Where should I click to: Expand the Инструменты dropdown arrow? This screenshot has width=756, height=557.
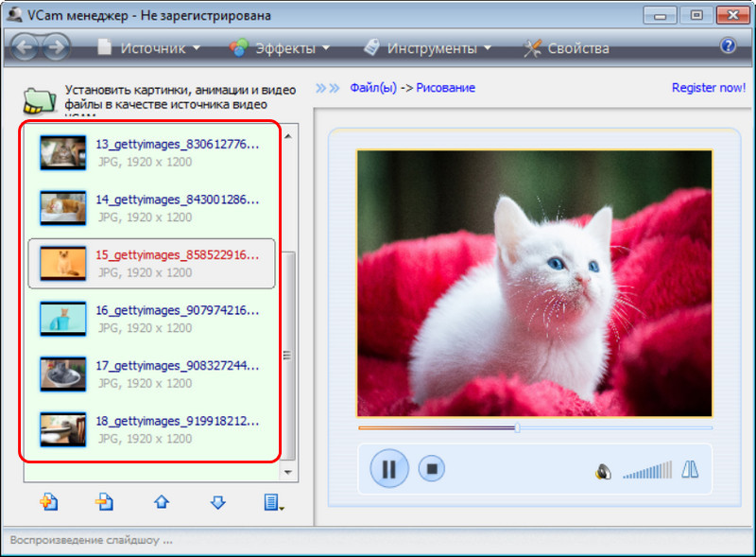[x=488, y=48]
